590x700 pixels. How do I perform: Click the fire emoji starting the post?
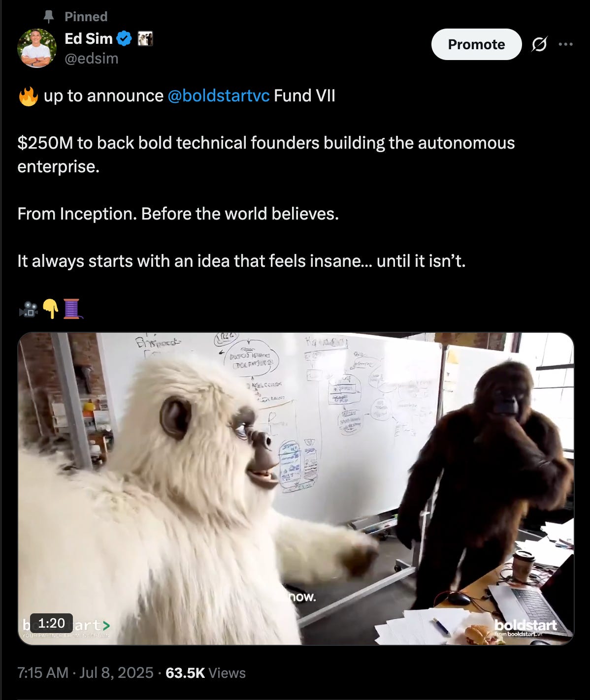(x=28, y=96)
